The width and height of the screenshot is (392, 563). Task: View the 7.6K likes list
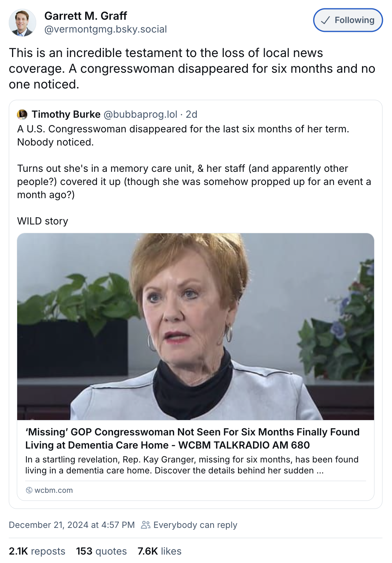(x=159, y=551)
